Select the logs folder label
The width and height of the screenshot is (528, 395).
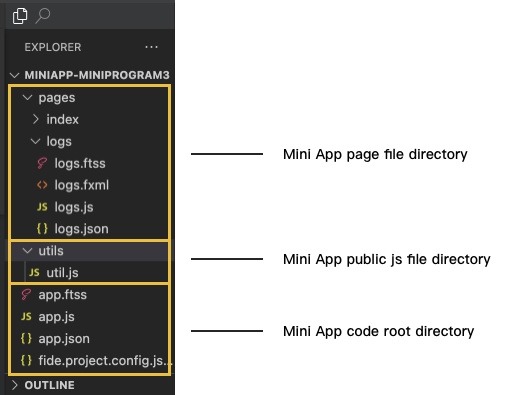[59, 142]
